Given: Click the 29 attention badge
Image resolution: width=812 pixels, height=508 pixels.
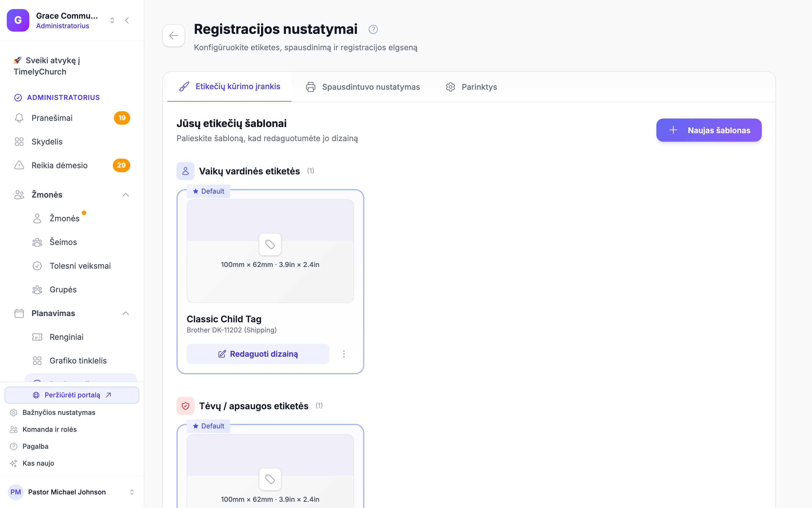Looking at the screenshot, I should tap(122, 165).
